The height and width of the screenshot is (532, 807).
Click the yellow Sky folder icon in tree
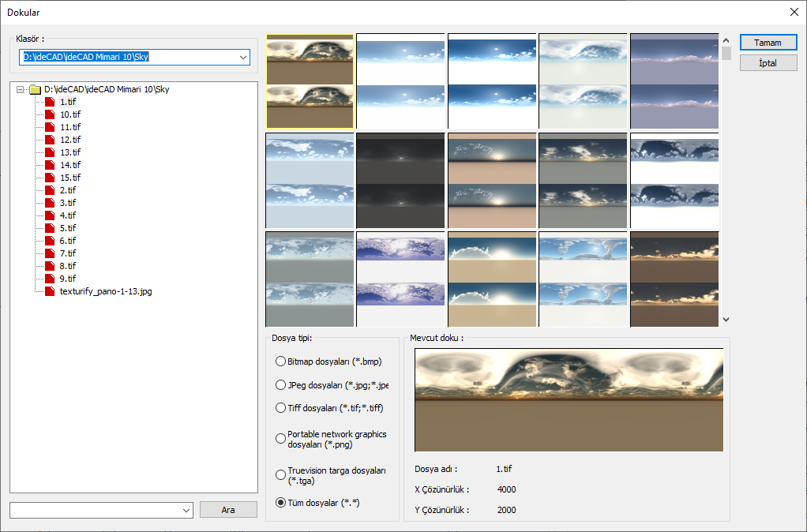coord(35,89)
